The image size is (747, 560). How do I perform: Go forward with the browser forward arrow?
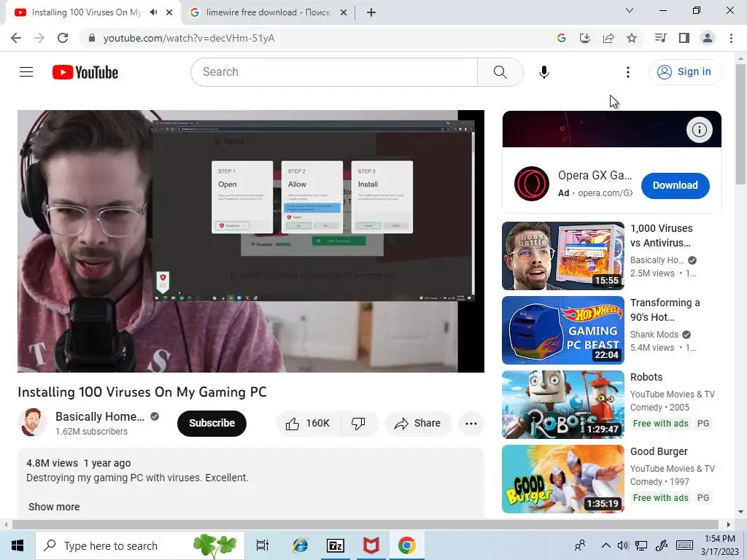[39, 38]
